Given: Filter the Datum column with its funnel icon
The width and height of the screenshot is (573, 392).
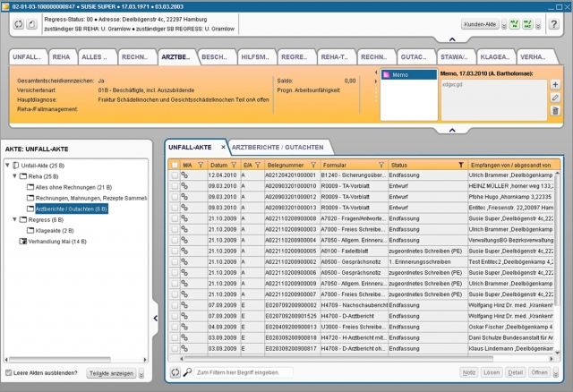Looking at the screenshot, I should coord(234,166).
